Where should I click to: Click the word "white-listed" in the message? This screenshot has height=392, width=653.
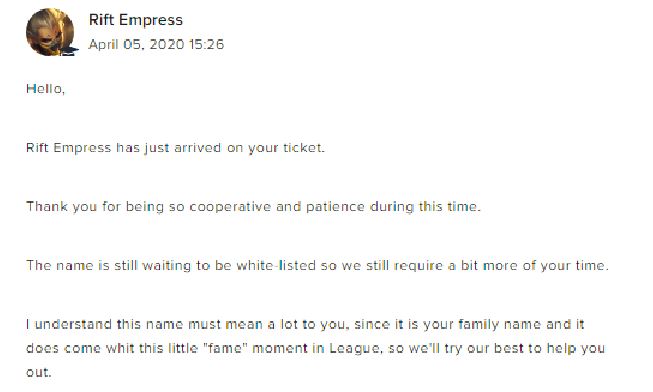(x=276, y=265)
